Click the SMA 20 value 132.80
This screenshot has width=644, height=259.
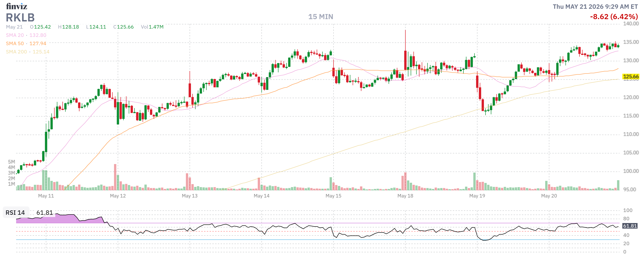coord(38,35)
